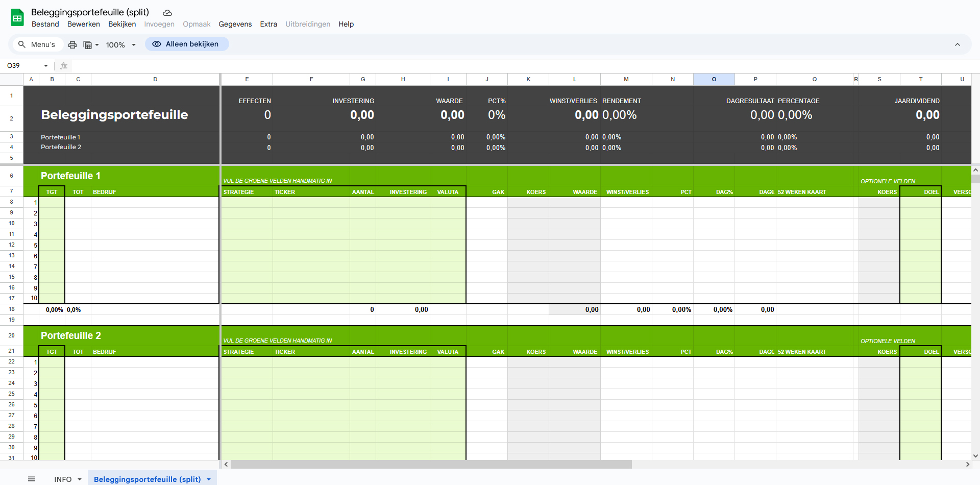Click the document title Beleggingsportefeuille (split)

coord(90,12)
